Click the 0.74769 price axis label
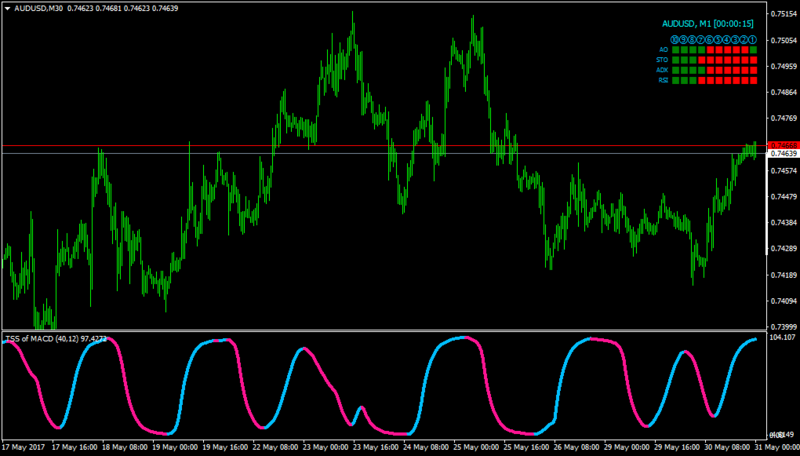This screenshot has height=456, width=800. [x=785, y=118]
